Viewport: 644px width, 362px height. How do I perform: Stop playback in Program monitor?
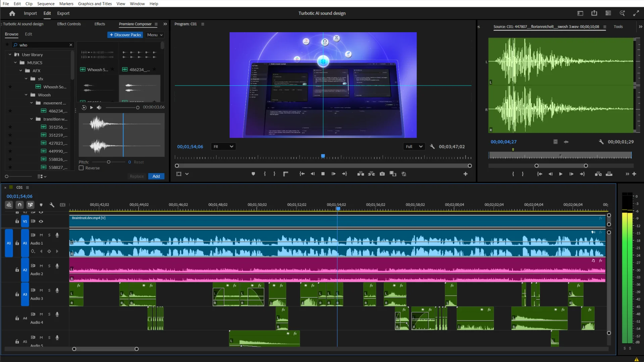click(323, 174)
